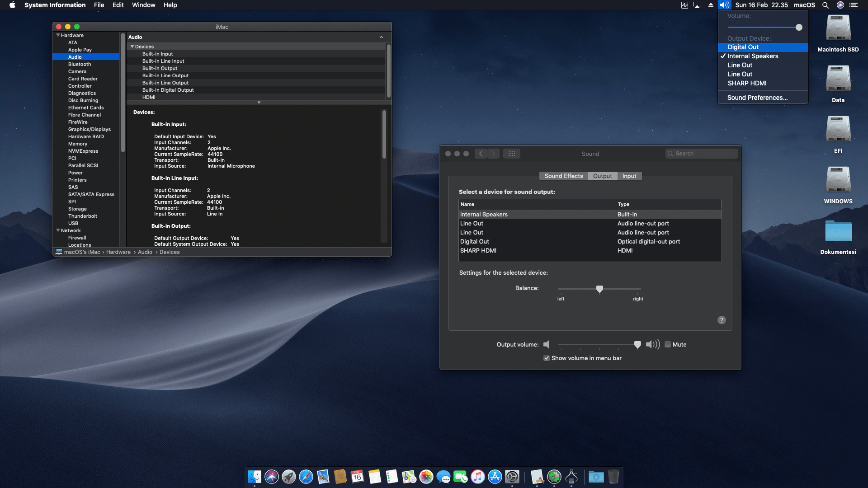Open App Store from the dock

(x=495, y=477)
